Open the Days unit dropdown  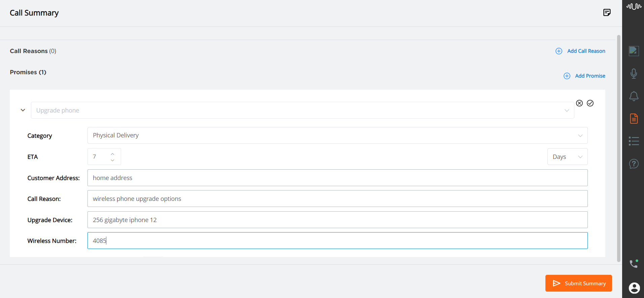tap(567, 157)
